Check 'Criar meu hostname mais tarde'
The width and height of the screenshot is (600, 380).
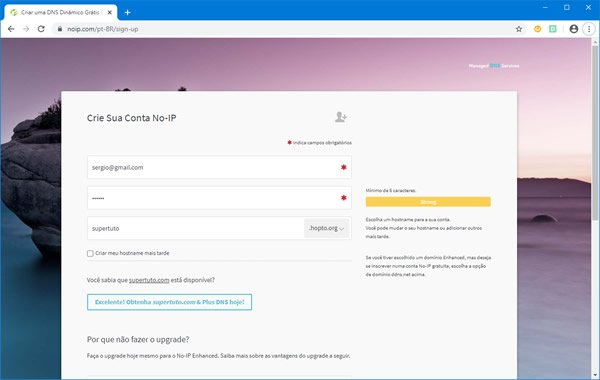point(90,253)
